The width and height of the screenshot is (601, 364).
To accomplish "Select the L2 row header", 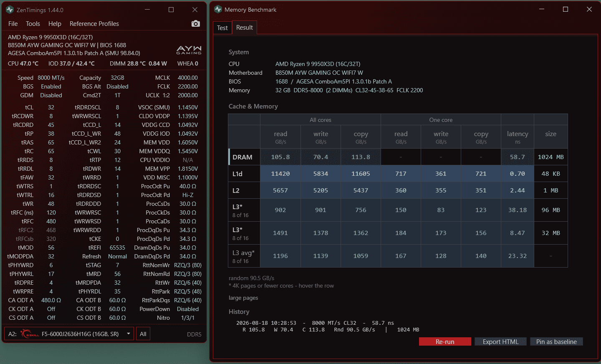I will point(244,190).
